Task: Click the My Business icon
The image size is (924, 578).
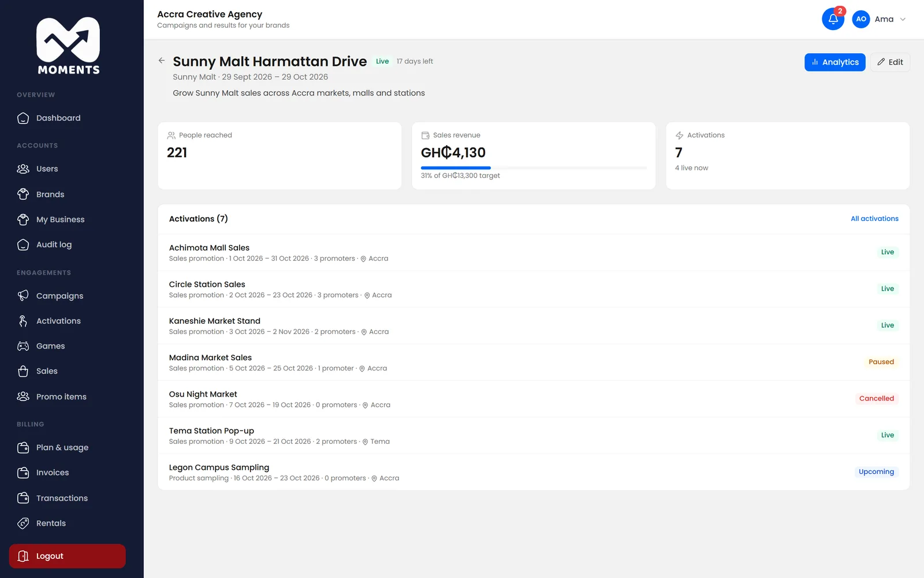Action: [x=23, y=220]
